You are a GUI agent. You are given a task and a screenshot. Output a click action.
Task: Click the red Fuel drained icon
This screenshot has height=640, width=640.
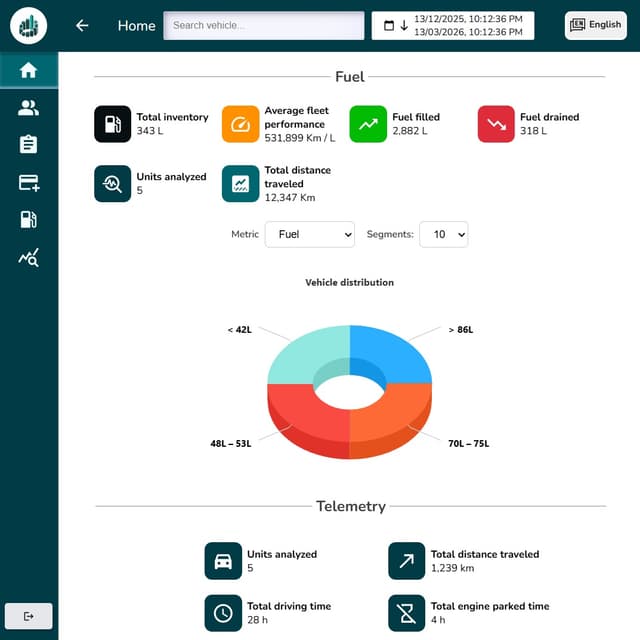[x=496, y=124]
